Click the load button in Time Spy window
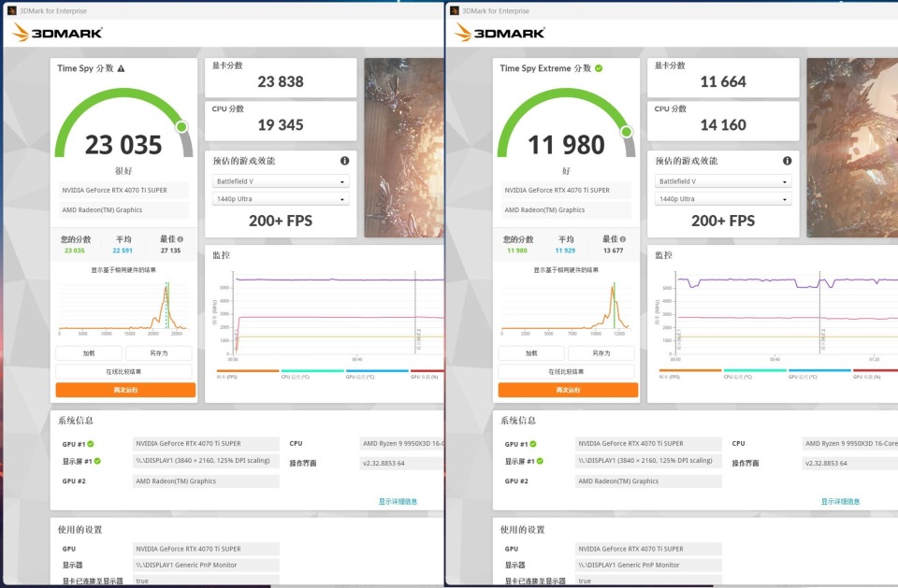Viewport: 898px width, 588px height. 89,353
